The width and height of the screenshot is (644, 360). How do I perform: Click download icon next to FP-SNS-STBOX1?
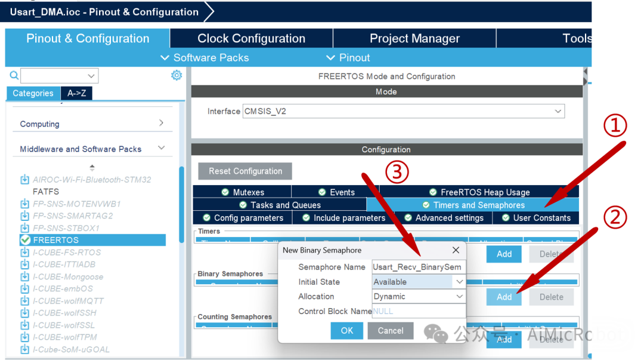[25, 228]
